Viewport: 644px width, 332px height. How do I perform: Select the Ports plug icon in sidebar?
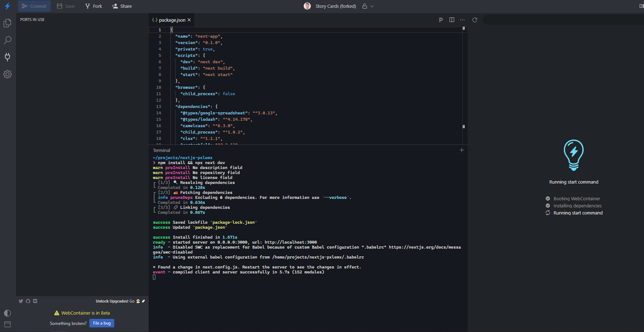7,57
